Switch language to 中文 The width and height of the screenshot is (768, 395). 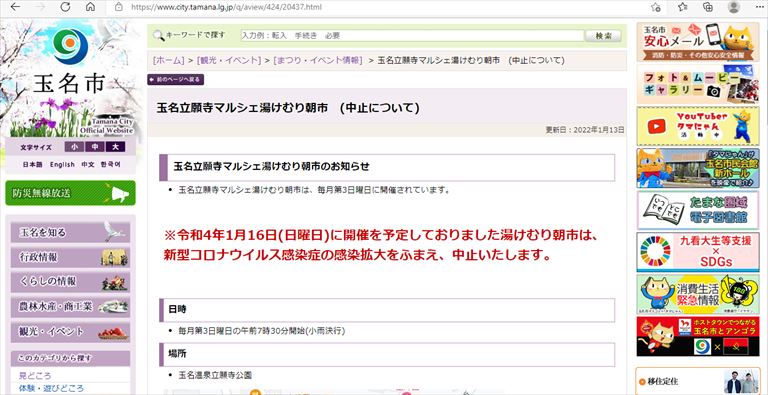[x=88, y=165]
